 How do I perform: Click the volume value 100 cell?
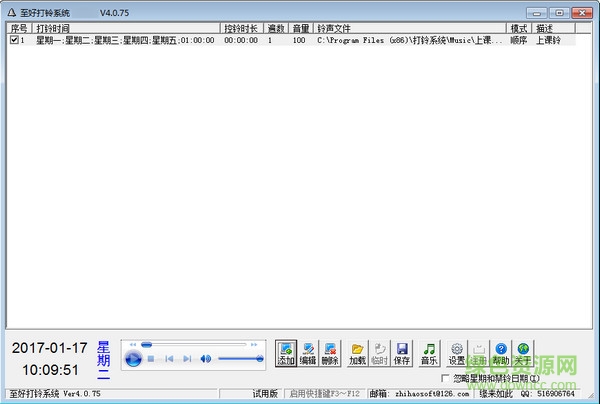(299, 40)
